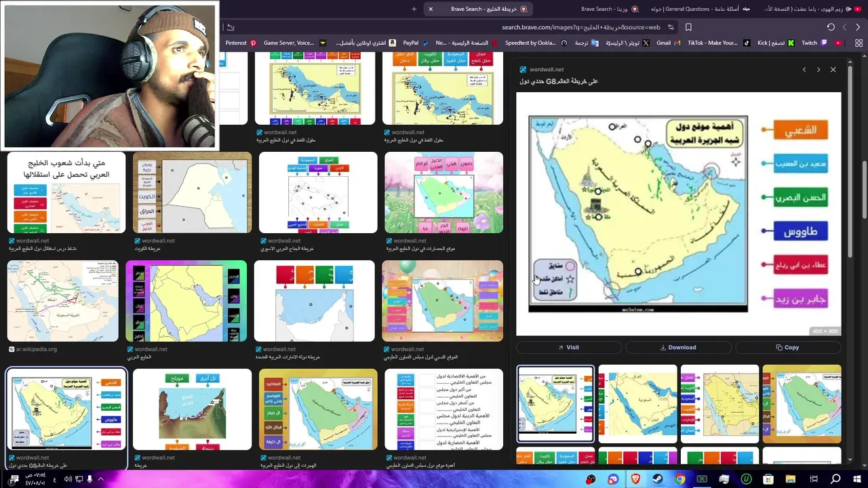Open the Gmail bookmark
This screenshot has height=488, width=868.
point(669,43)
